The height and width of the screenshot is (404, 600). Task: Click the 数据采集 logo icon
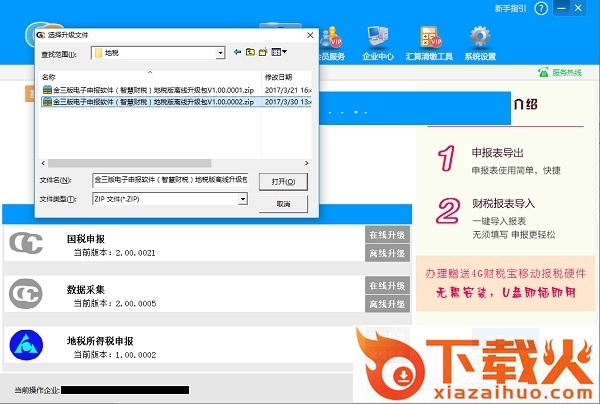pos(26,294)
